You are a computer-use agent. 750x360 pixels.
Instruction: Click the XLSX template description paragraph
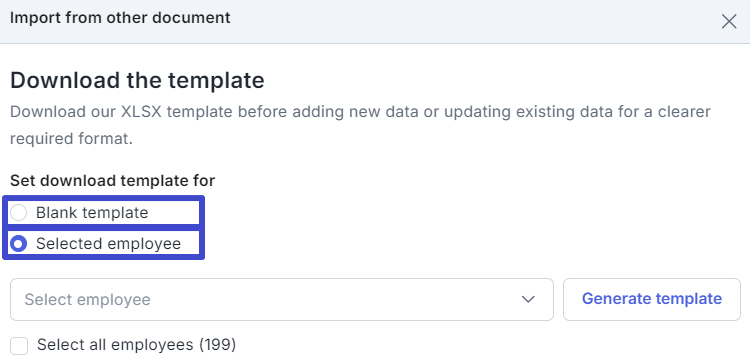[x=360, y=125]
